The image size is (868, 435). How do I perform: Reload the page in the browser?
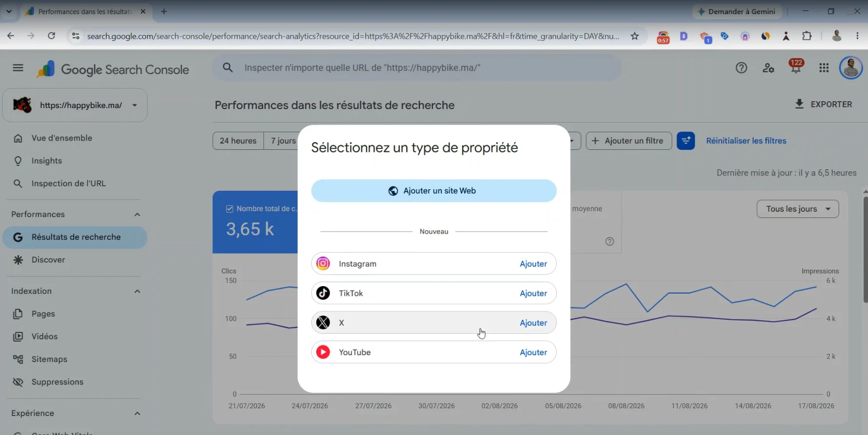click(x=51, y=36)
